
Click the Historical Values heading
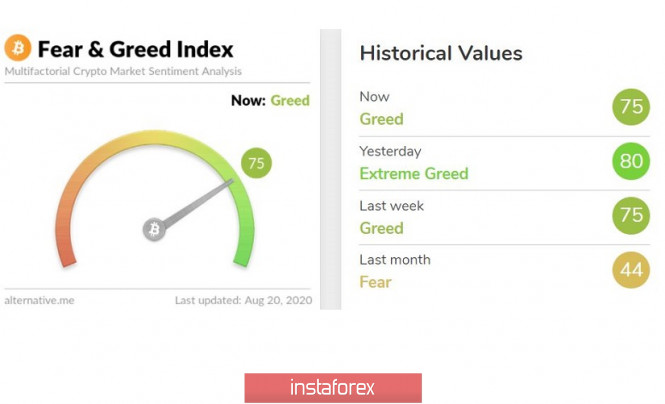point(440,53)
